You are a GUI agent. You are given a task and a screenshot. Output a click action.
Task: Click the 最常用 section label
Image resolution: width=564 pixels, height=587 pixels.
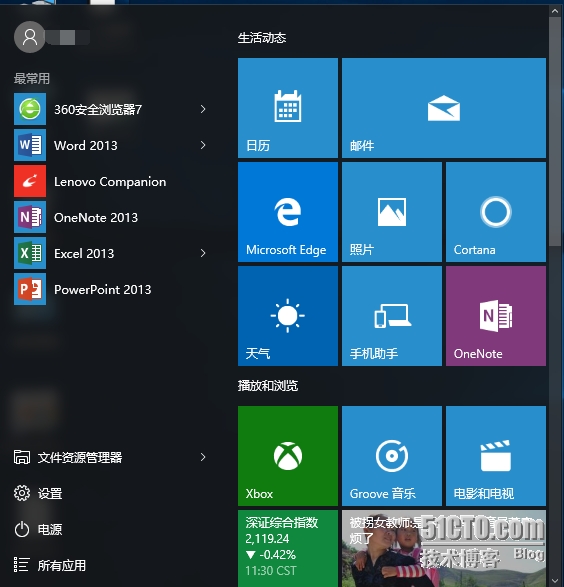point(32,79)
